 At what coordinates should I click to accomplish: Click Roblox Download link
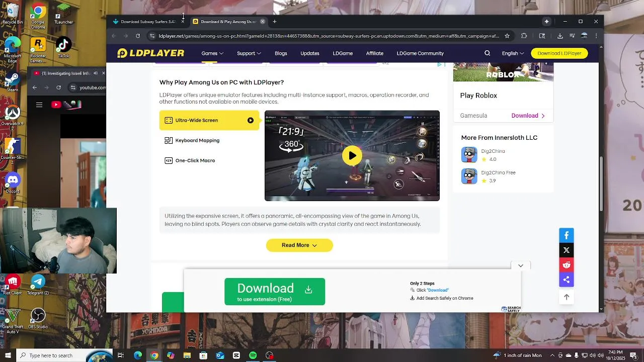pos(528,116)
